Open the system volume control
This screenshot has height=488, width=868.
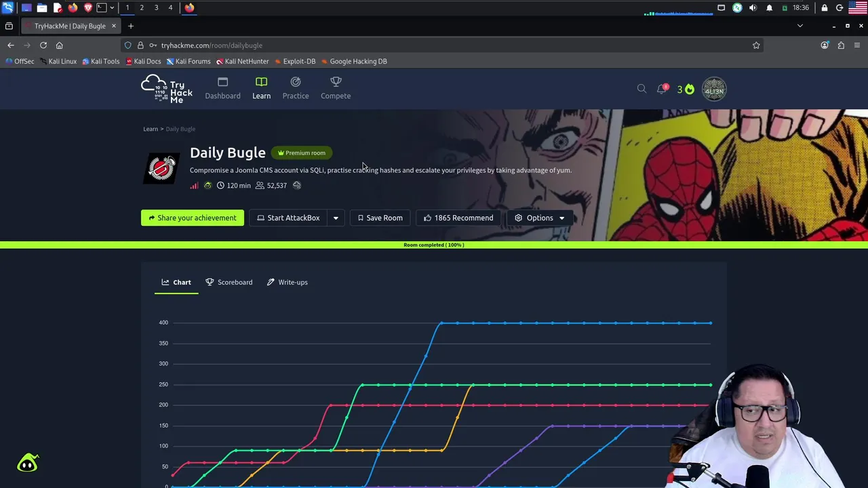[753, 7]
